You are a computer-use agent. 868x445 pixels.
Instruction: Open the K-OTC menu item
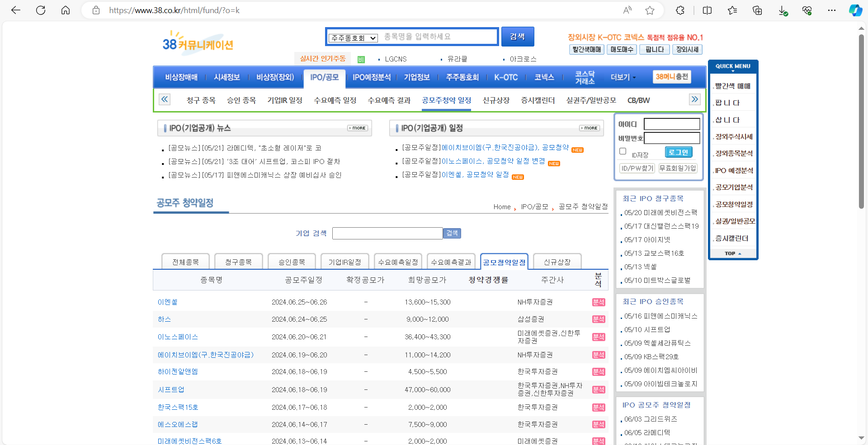tap(506, 77)
